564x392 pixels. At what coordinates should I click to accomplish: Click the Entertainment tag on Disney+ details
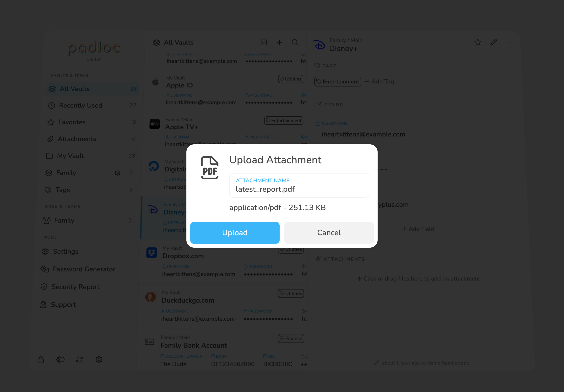338,82
